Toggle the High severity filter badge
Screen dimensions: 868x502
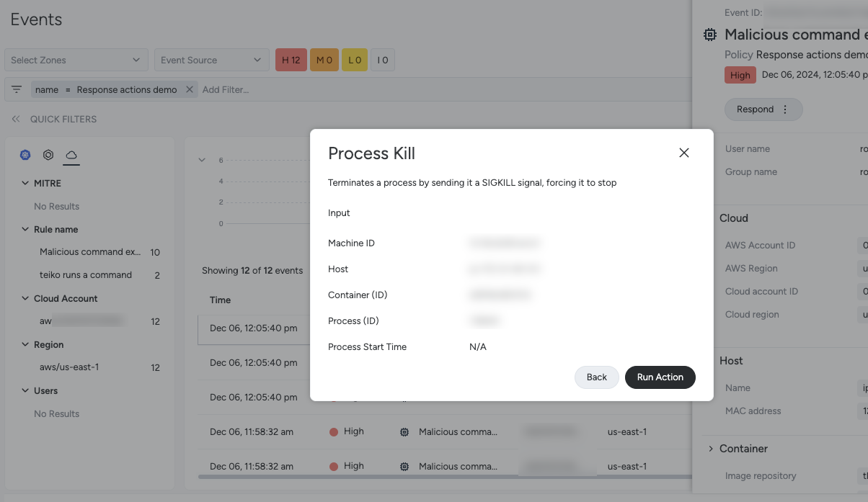point(291,60)
